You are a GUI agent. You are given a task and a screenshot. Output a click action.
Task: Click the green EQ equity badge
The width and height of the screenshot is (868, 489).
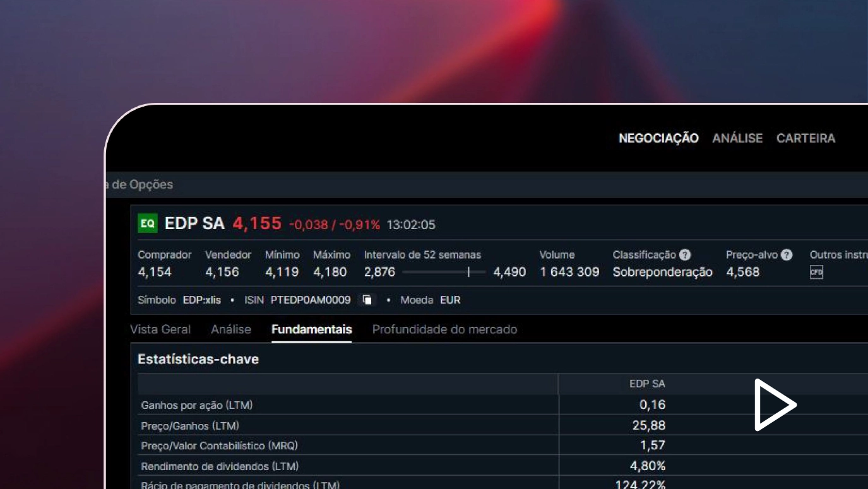click(x=147, y=223)
